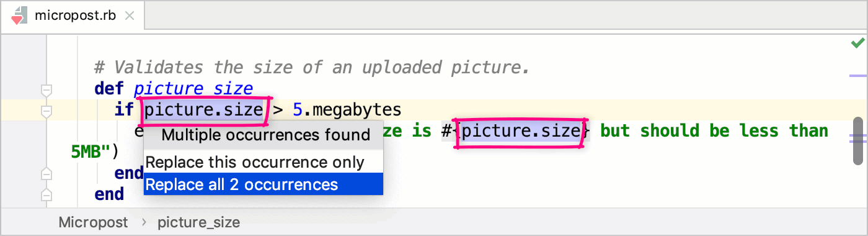The height and width of the screenshot is (236, 868).
Task: Click Micropost in the breadcrumb bar
Action: coord(93,222)
